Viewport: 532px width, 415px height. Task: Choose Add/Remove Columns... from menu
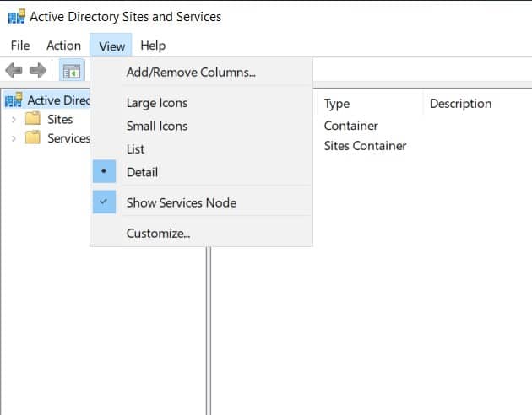pos(190,73)
